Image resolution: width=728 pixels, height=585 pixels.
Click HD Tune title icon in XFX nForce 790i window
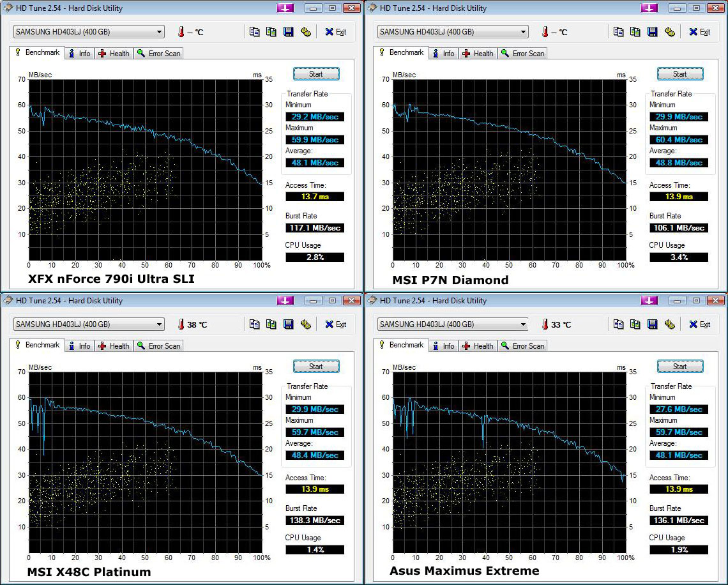pyautogui.click(x=8, y=8)
